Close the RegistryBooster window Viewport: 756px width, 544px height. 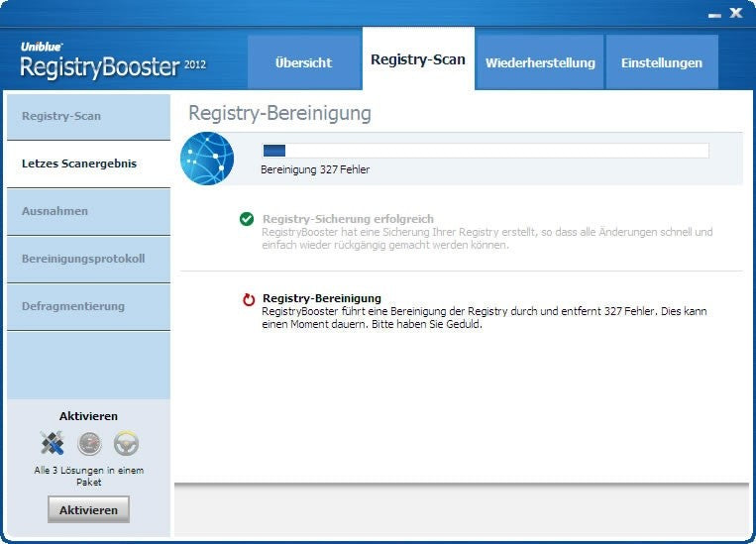coord(736,13)
